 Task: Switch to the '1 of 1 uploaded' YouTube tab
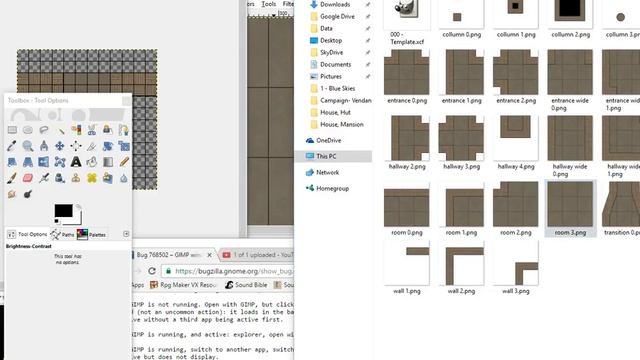pos(257,255)
